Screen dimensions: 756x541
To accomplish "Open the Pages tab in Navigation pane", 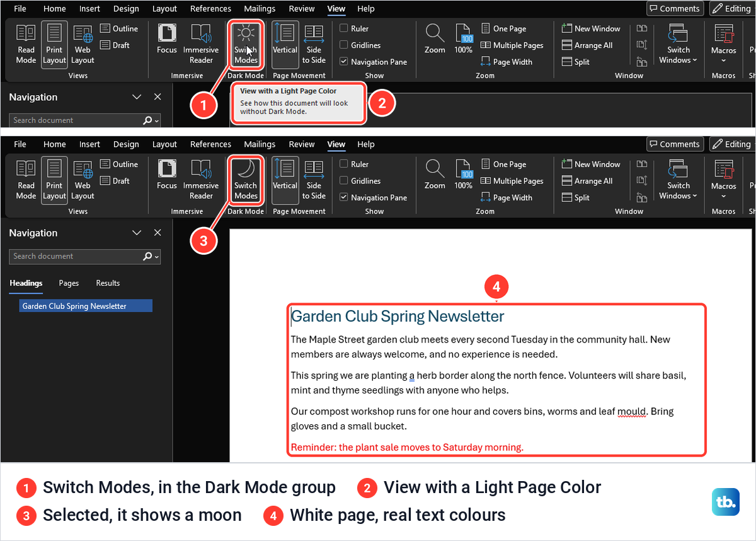I will (x=69, y=283).
